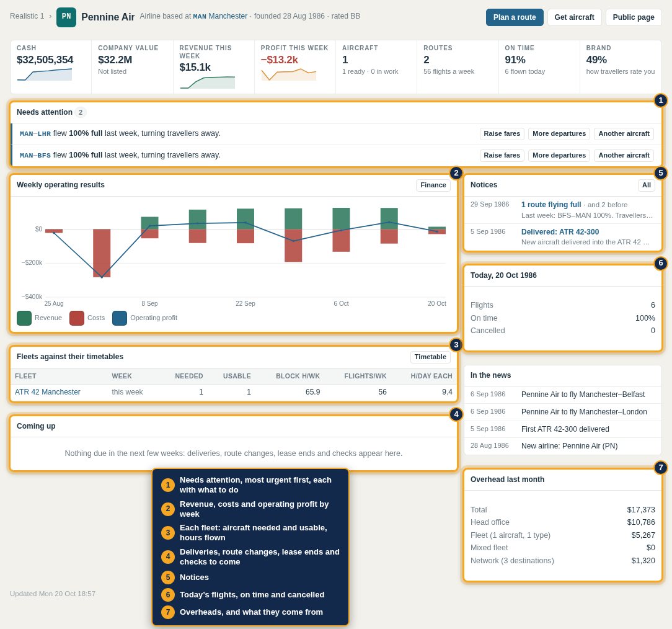Image resolution: width=672 pixels, height=629 pixels.
Task: Open Plan a route
Action: (x=515, y=17)
